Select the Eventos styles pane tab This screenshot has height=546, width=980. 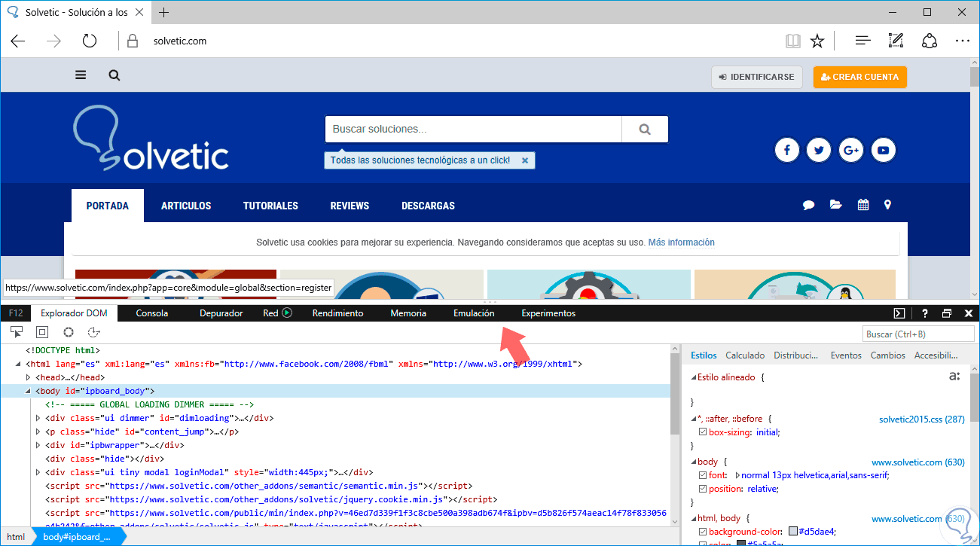tap(846, 355)
